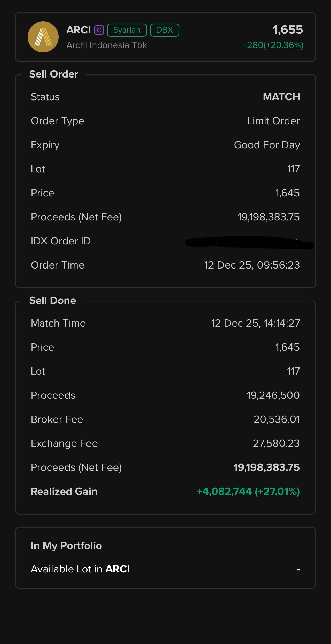The width and height of the screenshot is (331, 644).
Task: Tap the purple C badge beside ARCI
Action: pos(99,30)
